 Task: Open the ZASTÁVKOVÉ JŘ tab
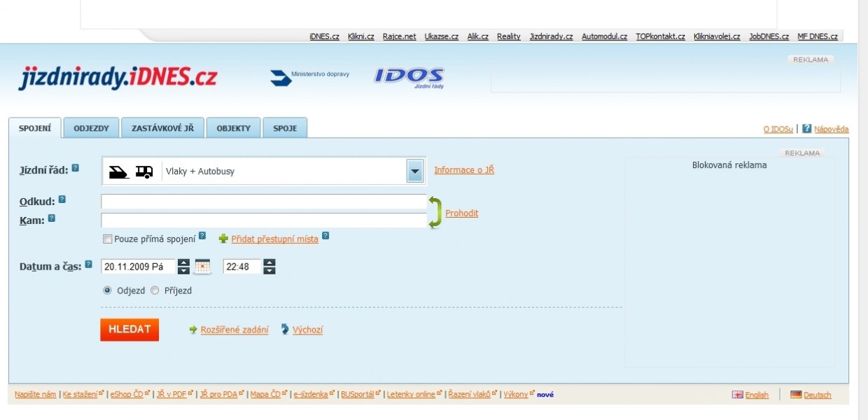(162, 129)
